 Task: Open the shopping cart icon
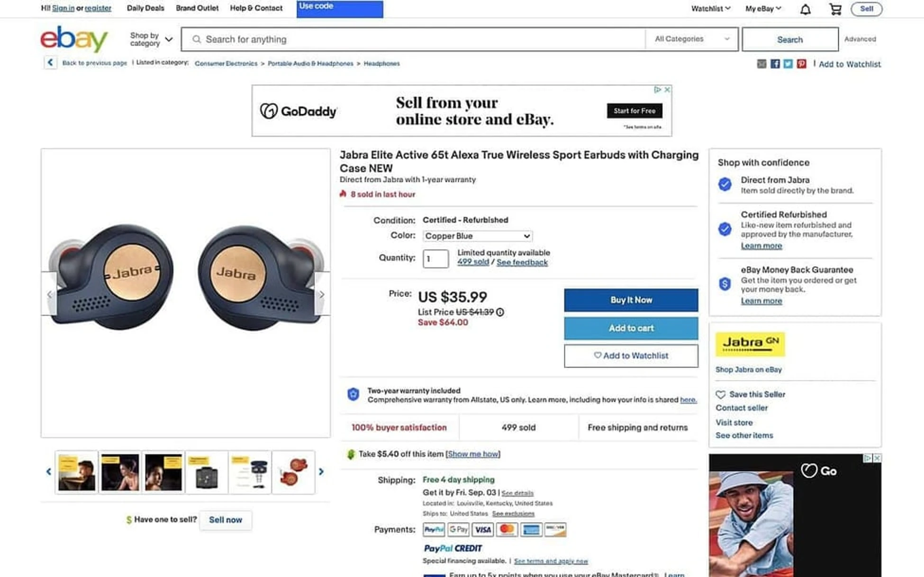click(x=835, y=9)
